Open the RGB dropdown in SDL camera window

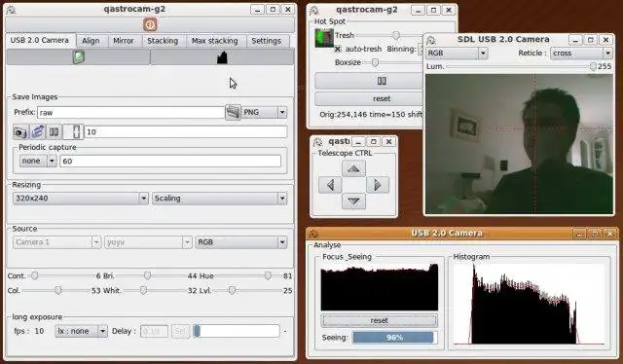click(x=457, y=53)
